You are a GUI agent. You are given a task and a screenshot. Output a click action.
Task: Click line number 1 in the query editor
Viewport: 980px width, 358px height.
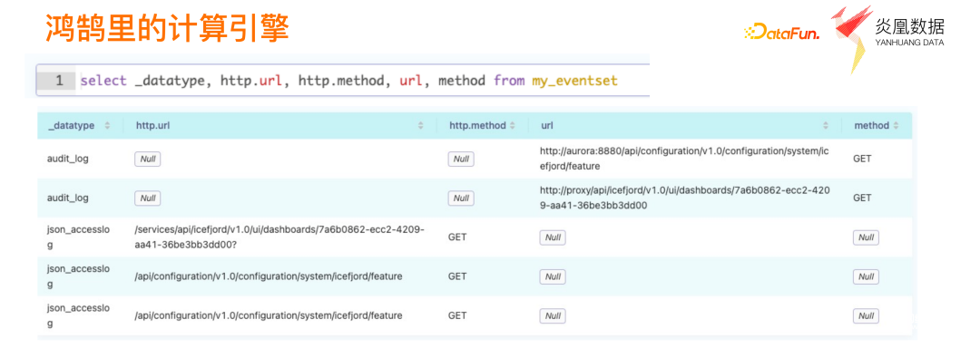pyautogui.click(x=59, y=81)
